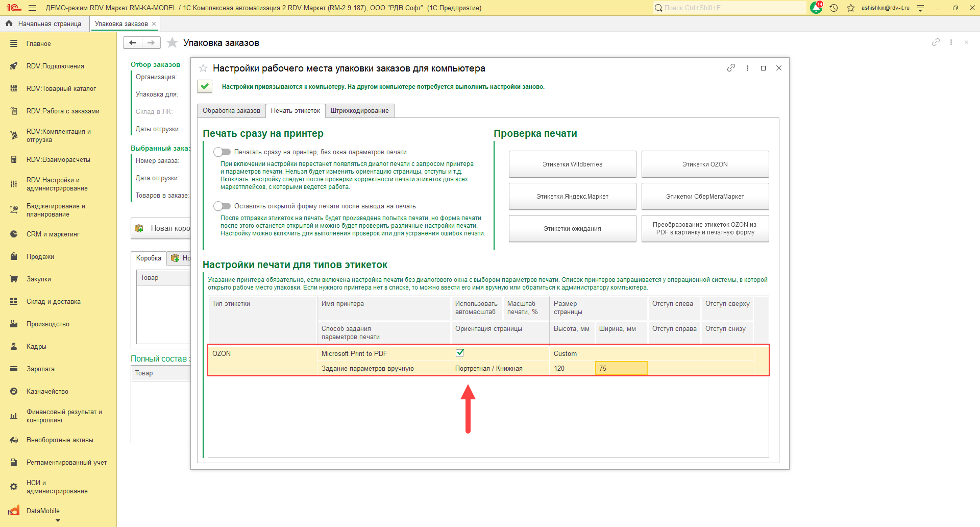
Task: Click the width field with value 75
Action: [x=621, y=368]
